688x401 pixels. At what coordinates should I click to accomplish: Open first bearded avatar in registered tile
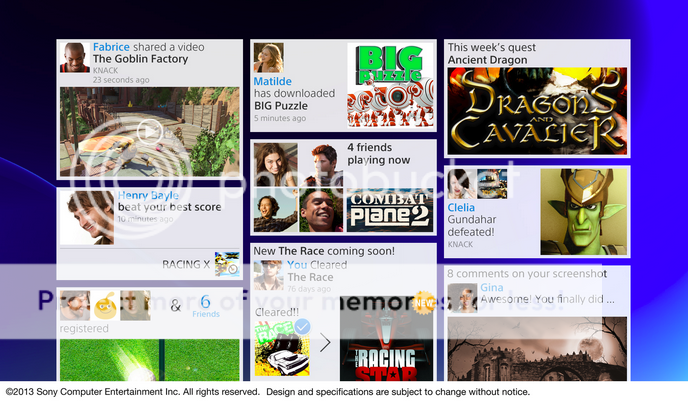75,305
